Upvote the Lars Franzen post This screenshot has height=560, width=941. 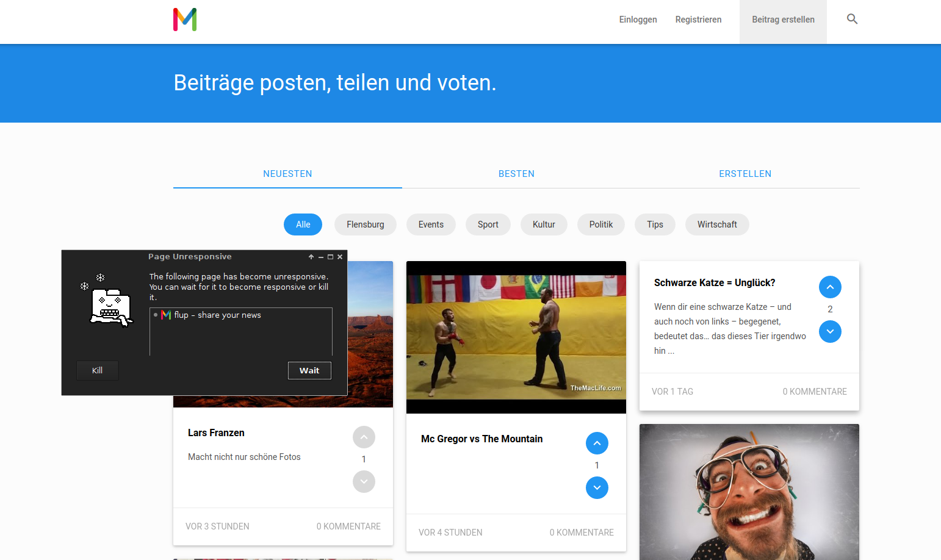point(364,437)
